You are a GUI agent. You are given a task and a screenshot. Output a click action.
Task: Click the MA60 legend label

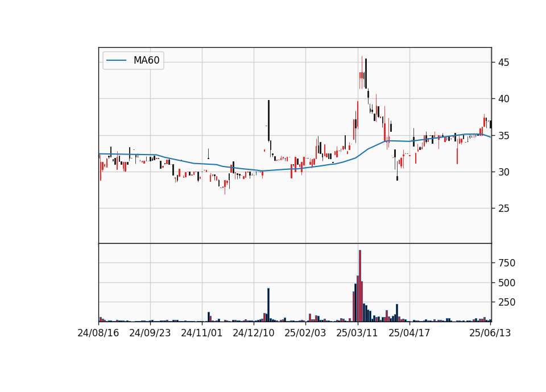[x=146, y=61]
